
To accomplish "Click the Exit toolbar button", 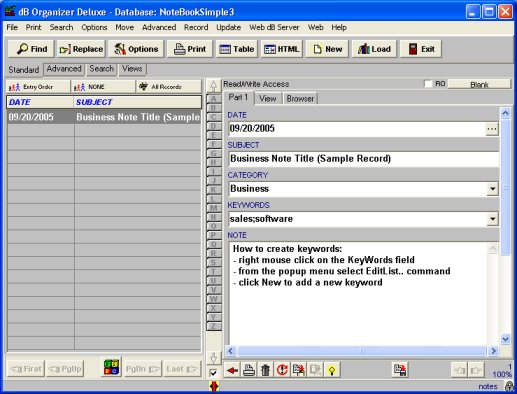I will pos(421,49).
